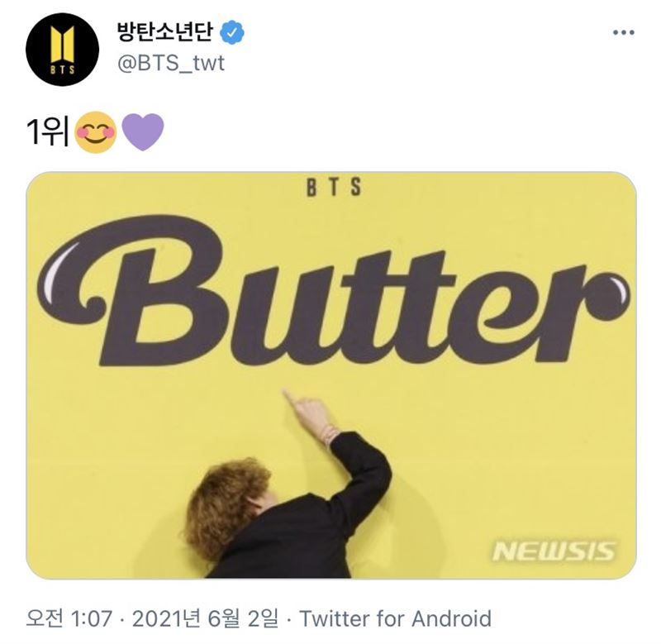The width and height of the screenshot is (661, 644).
Task: Open the BTS profile avatar
Action: click(63, 50)
